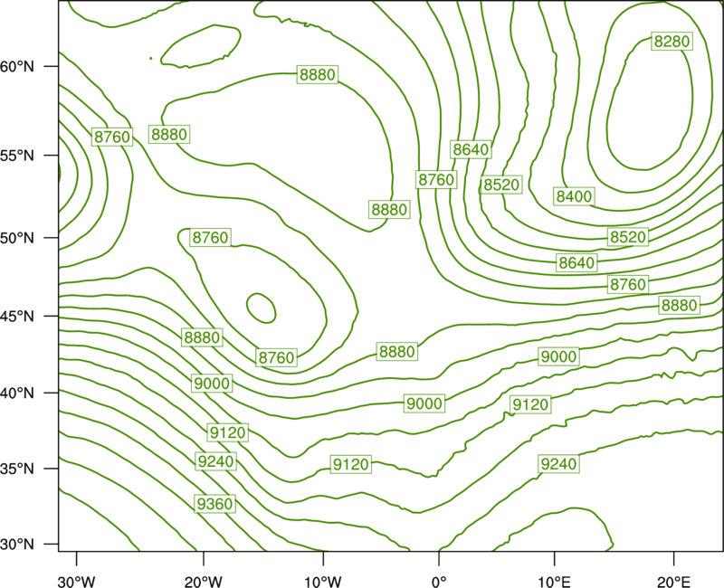724x588 pixels.
Task: Select the 55°N latitude axis label
Action: [17, 155]
